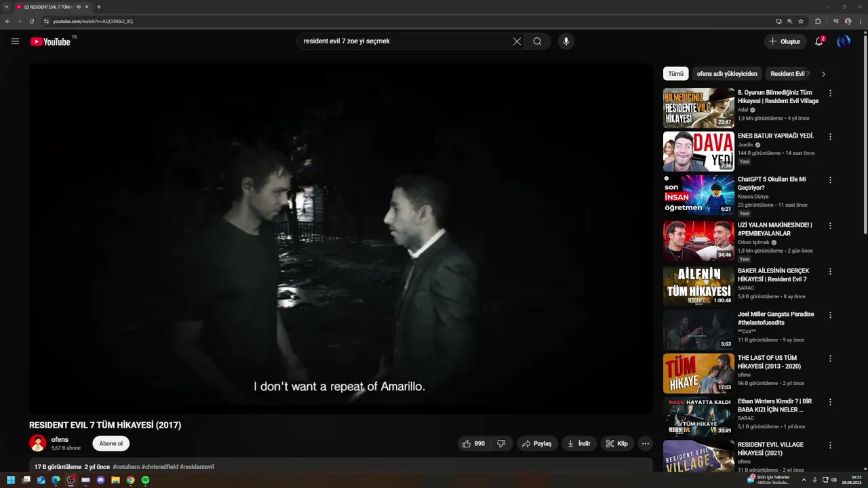Open the Windows Start button
The width and height of the screenshot is (868, 488).
tap(11, 480)
